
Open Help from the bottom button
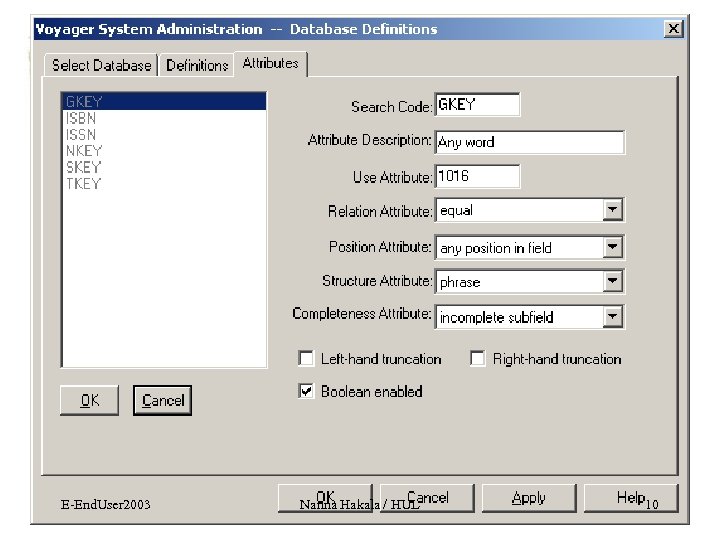tap(631, 498)
